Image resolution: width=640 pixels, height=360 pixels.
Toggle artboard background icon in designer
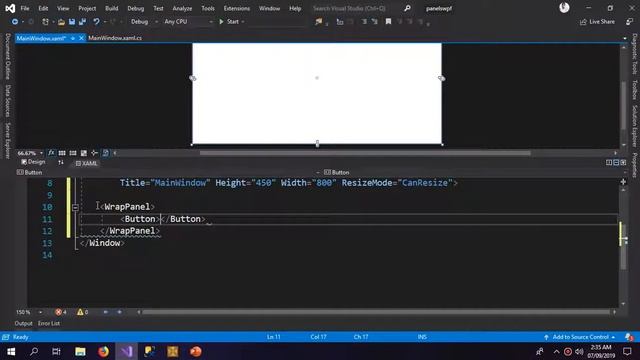click(x=84, y=153)
